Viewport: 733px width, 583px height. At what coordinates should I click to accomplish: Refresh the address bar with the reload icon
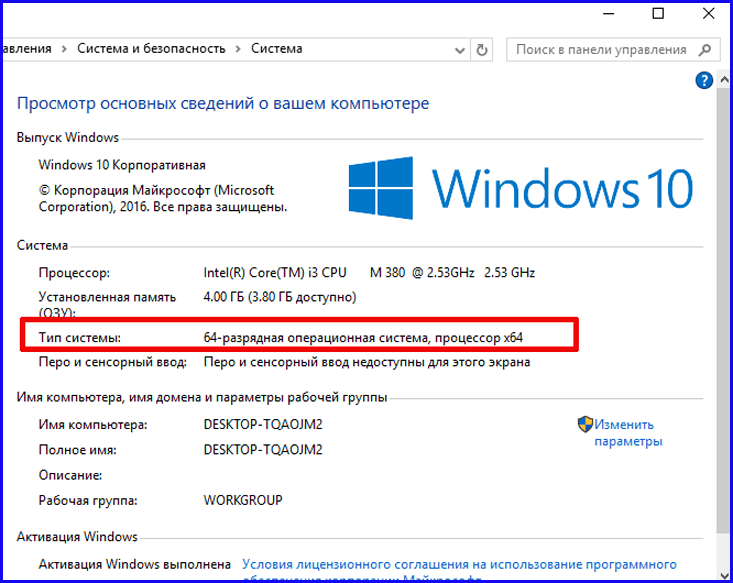point(481,50)
